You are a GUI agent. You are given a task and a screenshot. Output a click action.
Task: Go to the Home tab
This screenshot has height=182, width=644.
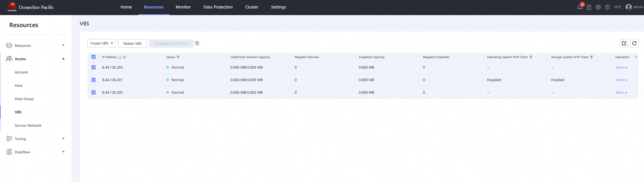(x=126, y=7)
